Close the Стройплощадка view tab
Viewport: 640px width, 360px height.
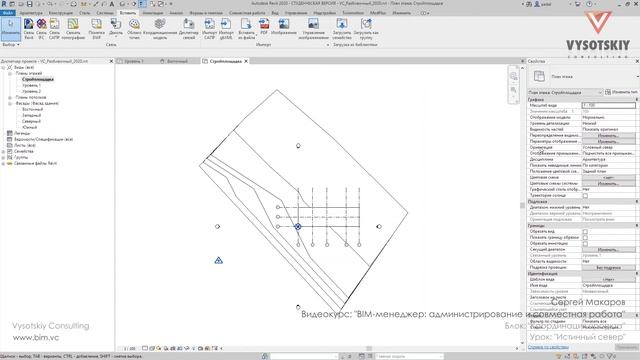[246, 61]
